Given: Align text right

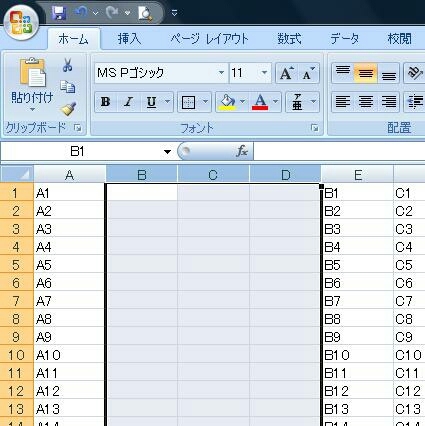Looking at the screenshot, I should click(x=388, y=102).
